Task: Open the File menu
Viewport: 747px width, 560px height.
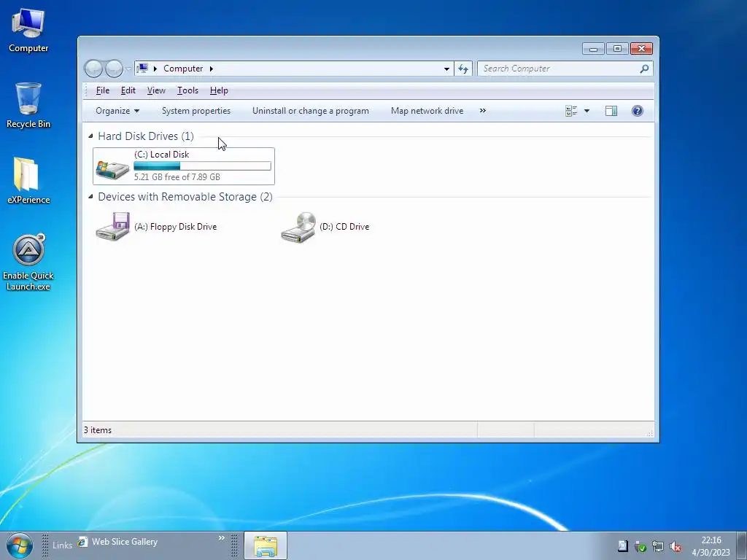Action: [x=102, y=90]
